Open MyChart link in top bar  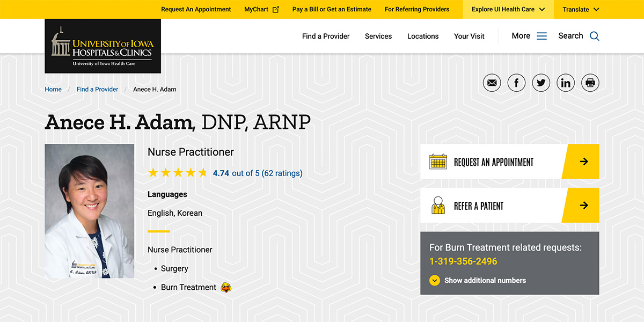click(x=257, y=9)
